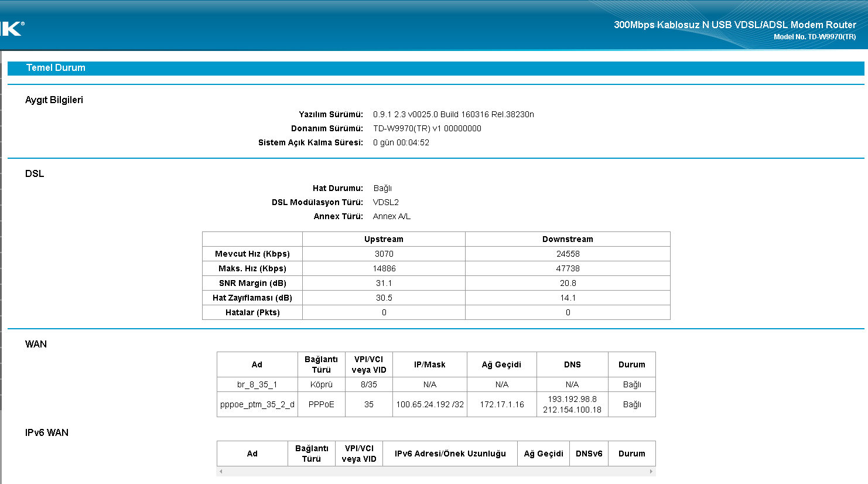Select the WAN section heading
Screen dimensions: 868x484
coord(36,345)
